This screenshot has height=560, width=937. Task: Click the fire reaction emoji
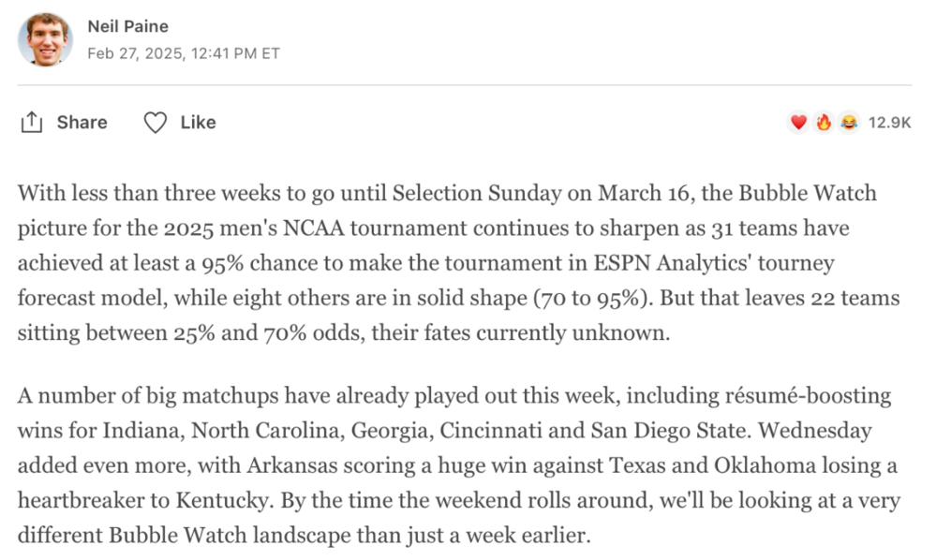click(x=824, y=123)
